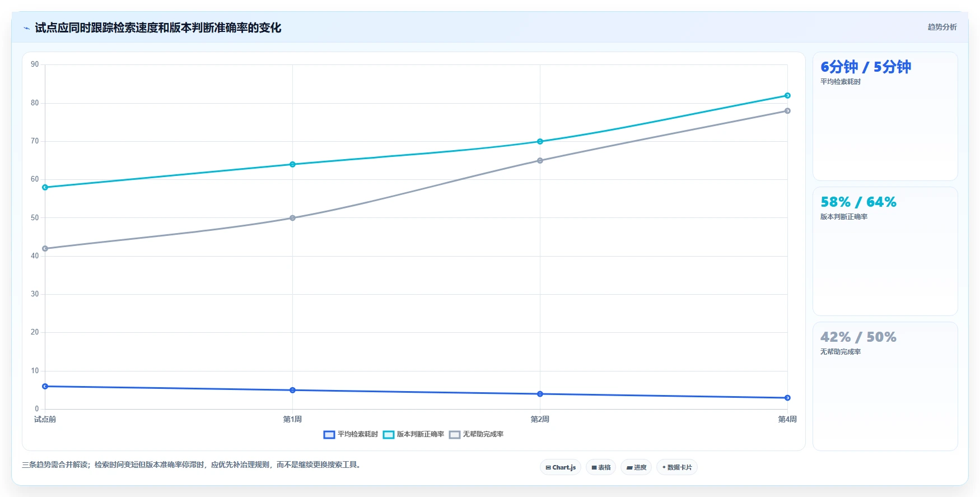This screenshot has height=497, width=980.
Task: Toggle 平均检索耗时 legend series
Action: pos(351,434)
